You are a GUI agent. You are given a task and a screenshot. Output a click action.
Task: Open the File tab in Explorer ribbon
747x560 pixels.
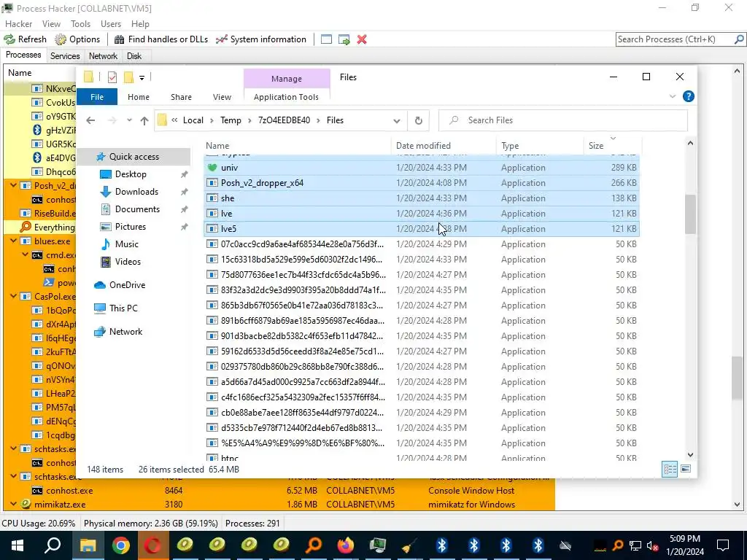coord(97,97)
